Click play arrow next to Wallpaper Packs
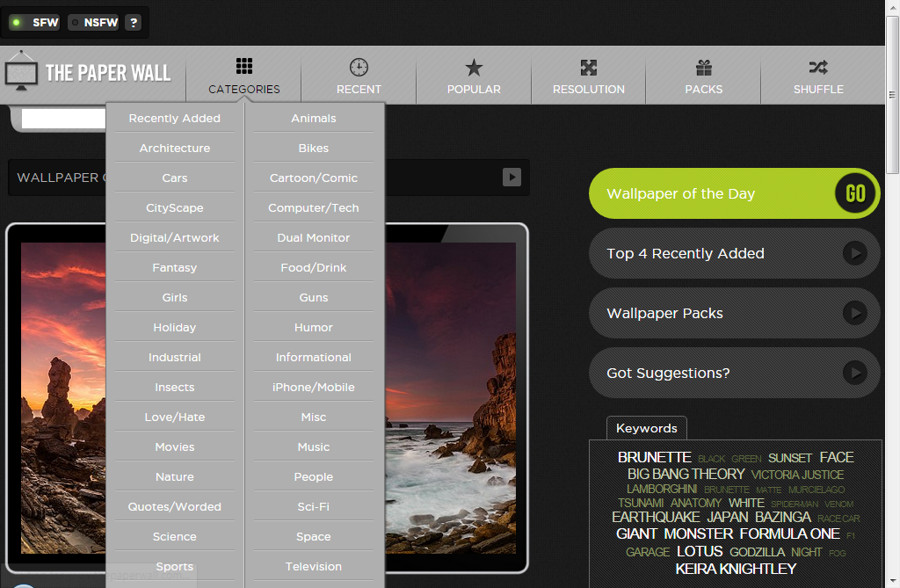Screen dimensions: 900x588 click(x=855, y=313)
